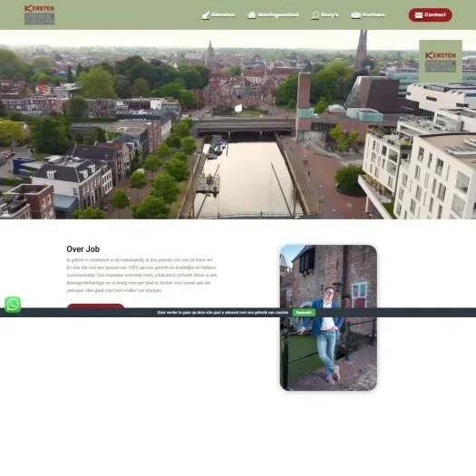Click the cookie consent message text
The image size is (476, 476).
click(223, 313)
